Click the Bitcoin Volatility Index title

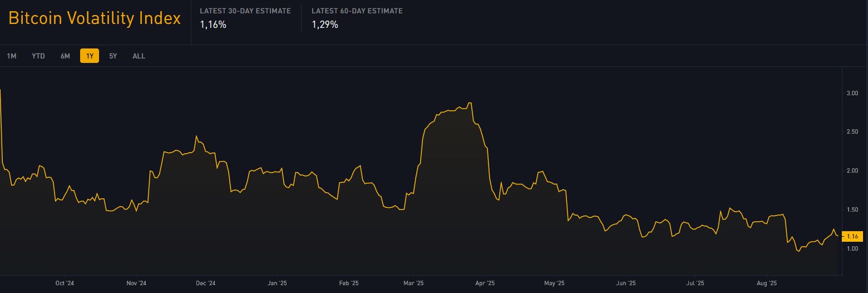95,18
